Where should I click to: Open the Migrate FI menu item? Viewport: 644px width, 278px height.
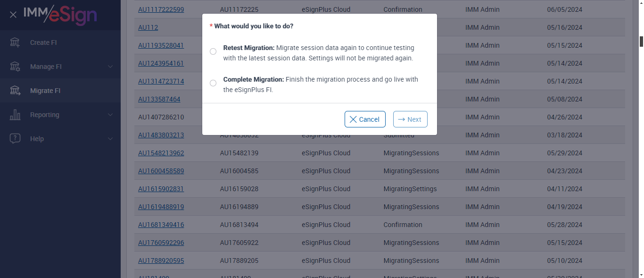(x=45, y=91)
